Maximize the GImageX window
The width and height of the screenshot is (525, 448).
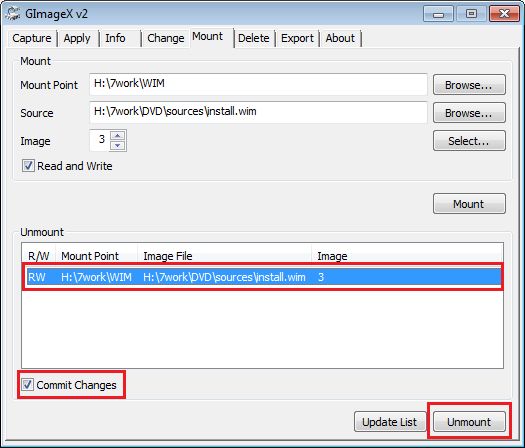471,14
